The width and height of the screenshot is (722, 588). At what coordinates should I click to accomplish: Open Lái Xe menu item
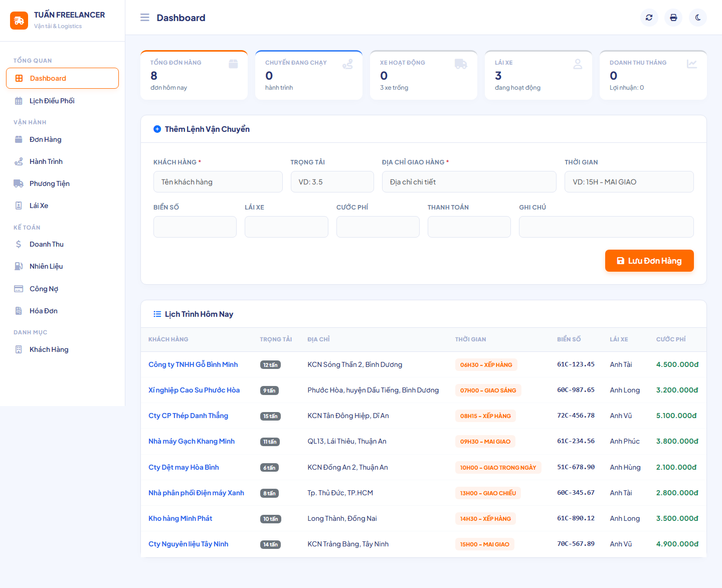(62, 206)
